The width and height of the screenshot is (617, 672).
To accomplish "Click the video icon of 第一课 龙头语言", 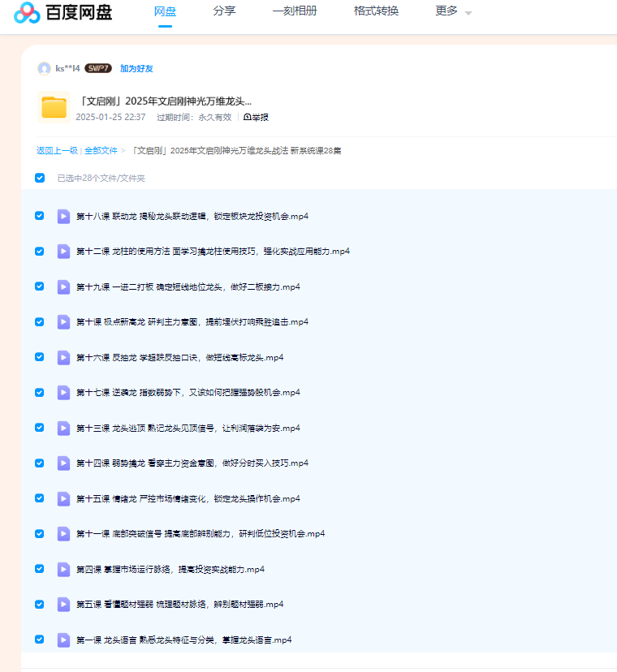I will tap(63, 640).
